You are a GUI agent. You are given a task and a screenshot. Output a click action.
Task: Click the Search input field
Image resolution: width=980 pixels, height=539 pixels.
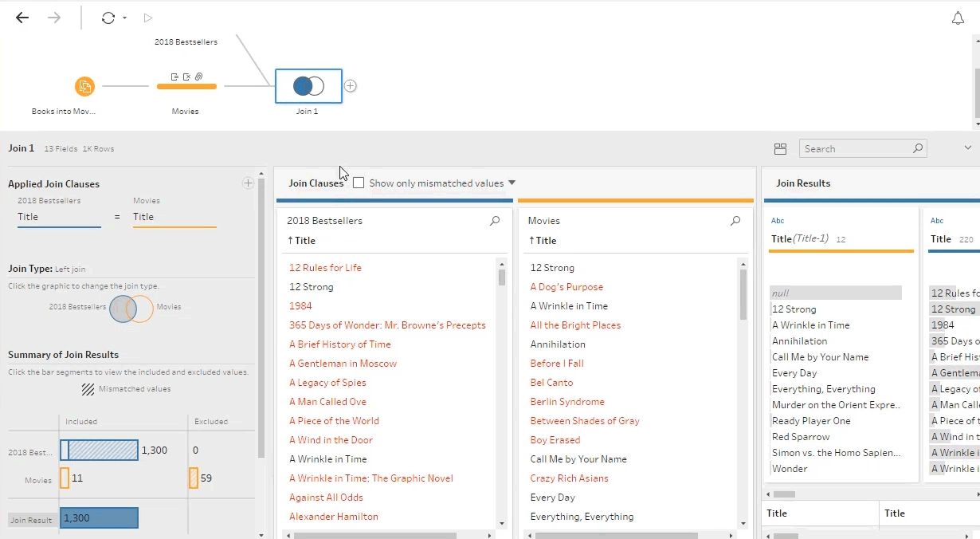pyautogui.click(x=857, y=149)
